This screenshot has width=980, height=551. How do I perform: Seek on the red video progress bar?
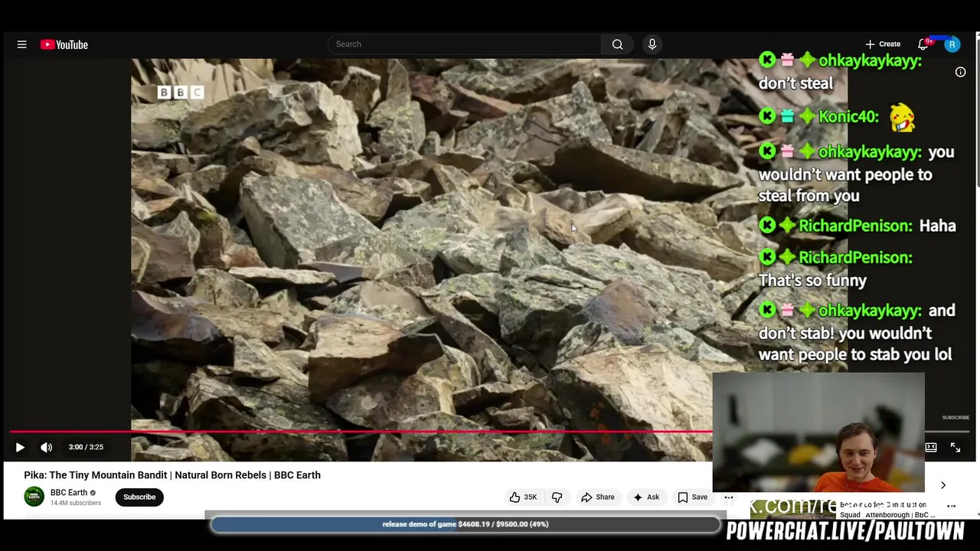click(360, 432)
